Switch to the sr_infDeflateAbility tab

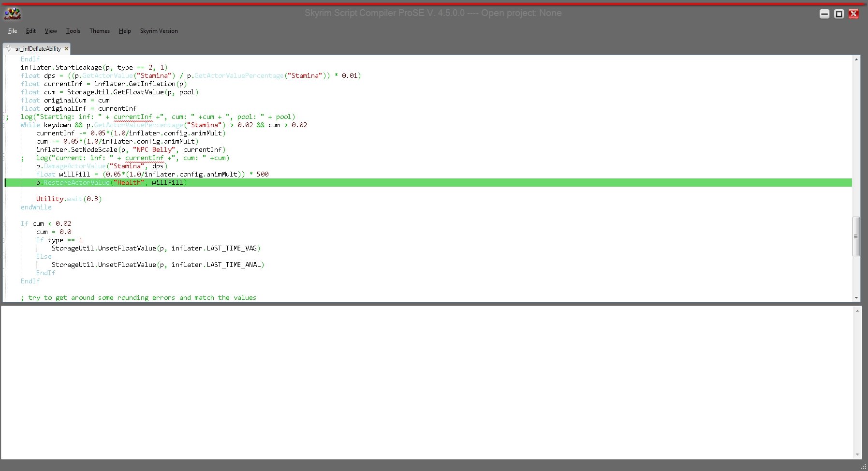point(38,48)
